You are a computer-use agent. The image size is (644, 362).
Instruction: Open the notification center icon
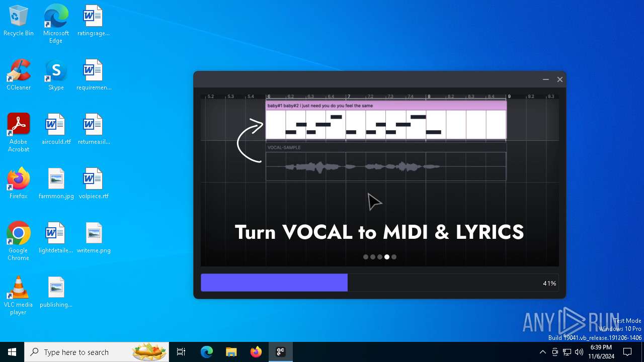(x=627, y=352)
